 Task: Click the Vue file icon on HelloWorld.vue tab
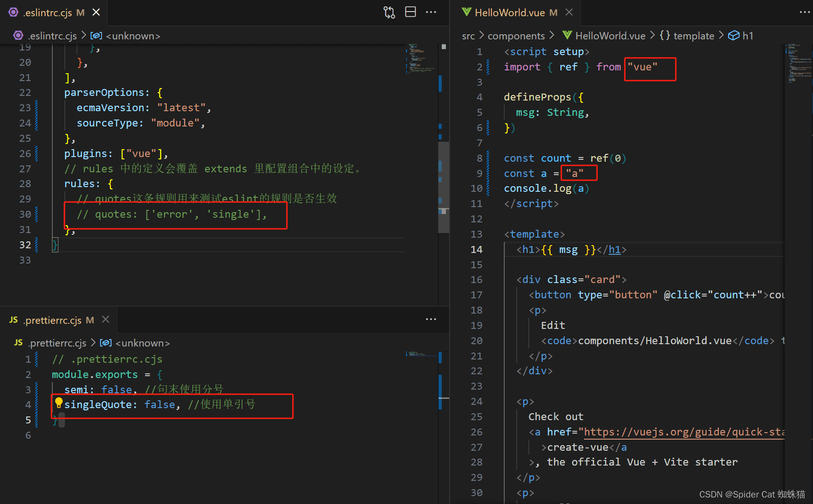click(466, 12)
